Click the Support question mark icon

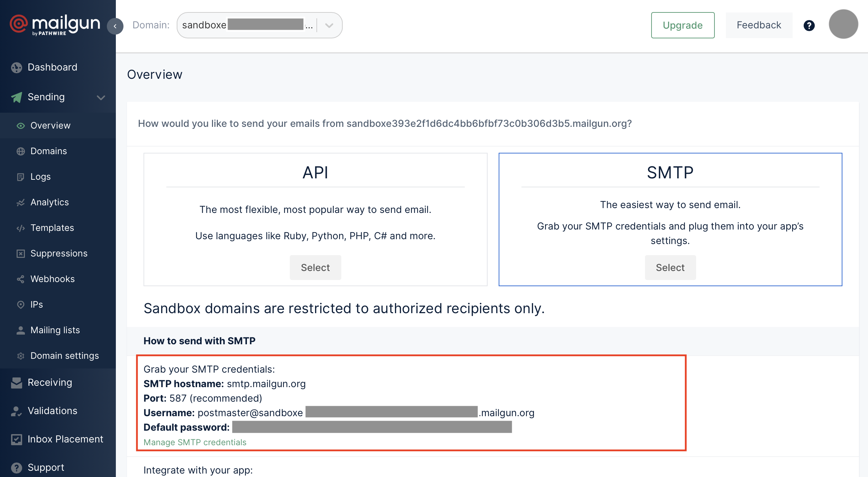(16, 468)
